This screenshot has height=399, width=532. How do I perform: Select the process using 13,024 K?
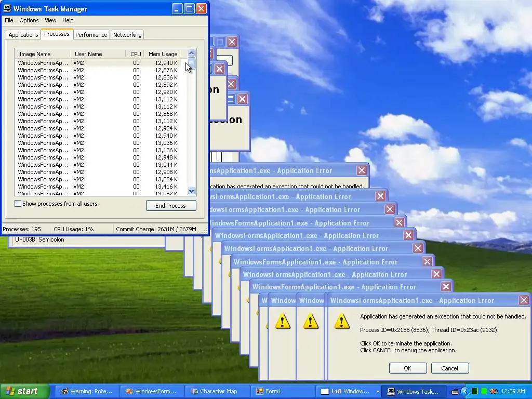tap(100, 179)
